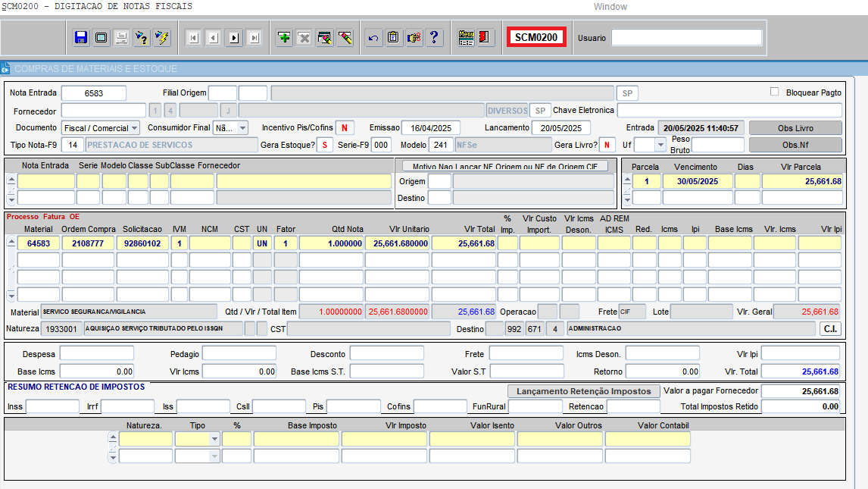Click the Nota Entrada field showing 6583
The height and width of the screenshot is (489, 868).
click(94, 93)
